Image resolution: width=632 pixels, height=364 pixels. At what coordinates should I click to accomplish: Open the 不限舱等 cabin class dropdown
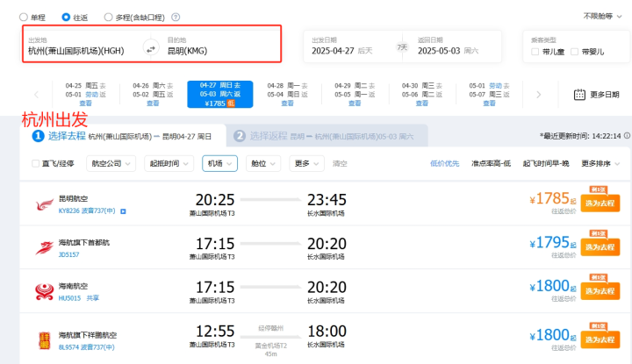(602, 16)
